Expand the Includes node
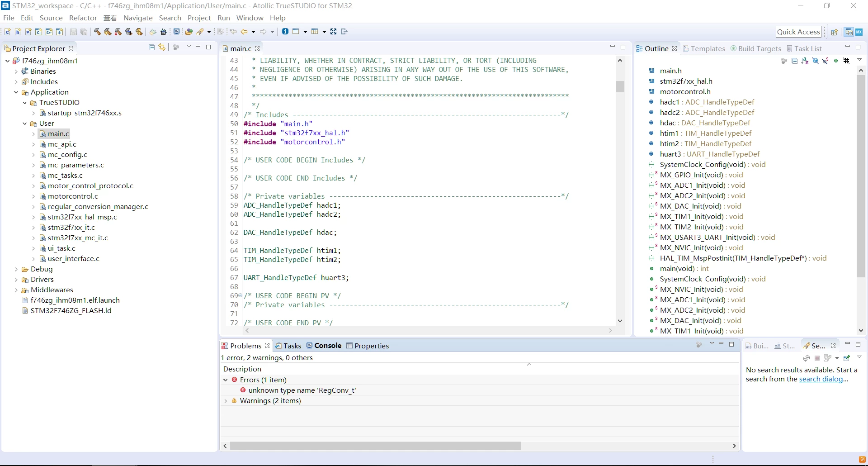This screenshot has height=466, width=868. [16, 81]
